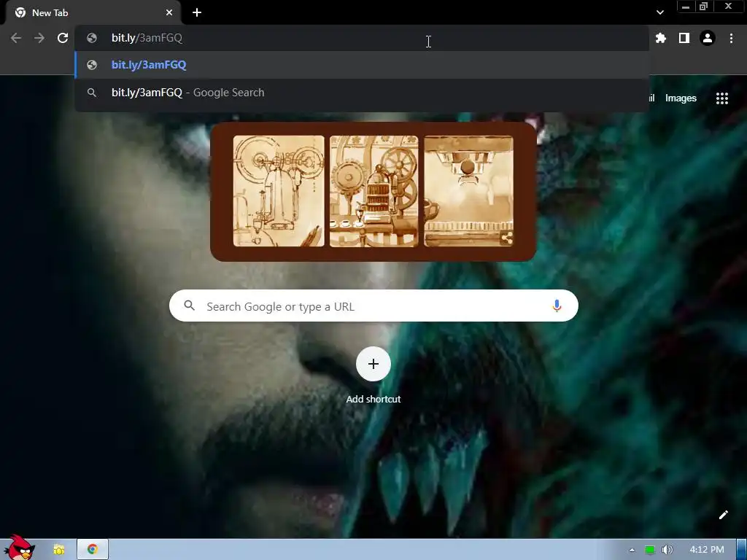Image resolution: width=747 pixels, height=560 pixels.
Task: Select the Chrome taskbar button
Action: 93,550
